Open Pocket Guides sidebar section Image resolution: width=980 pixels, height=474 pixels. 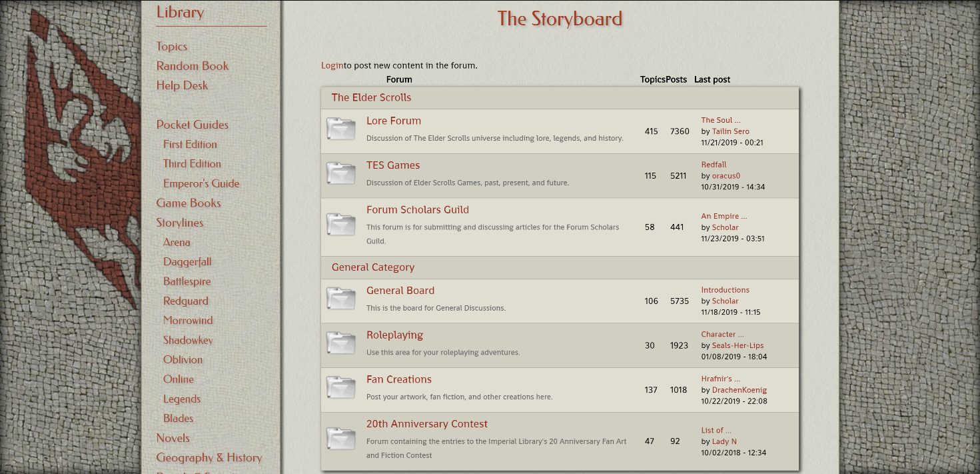click(x=192, y=125)
